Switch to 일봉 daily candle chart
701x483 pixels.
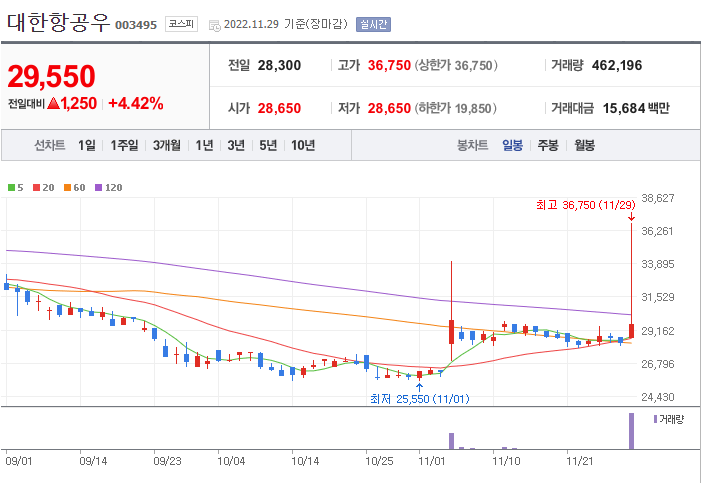point(512,145)
